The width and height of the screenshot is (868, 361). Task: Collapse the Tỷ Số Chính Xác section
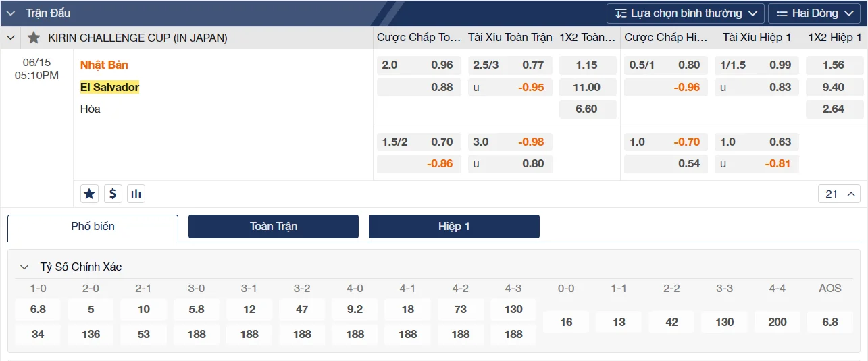(x=24, y=267)
